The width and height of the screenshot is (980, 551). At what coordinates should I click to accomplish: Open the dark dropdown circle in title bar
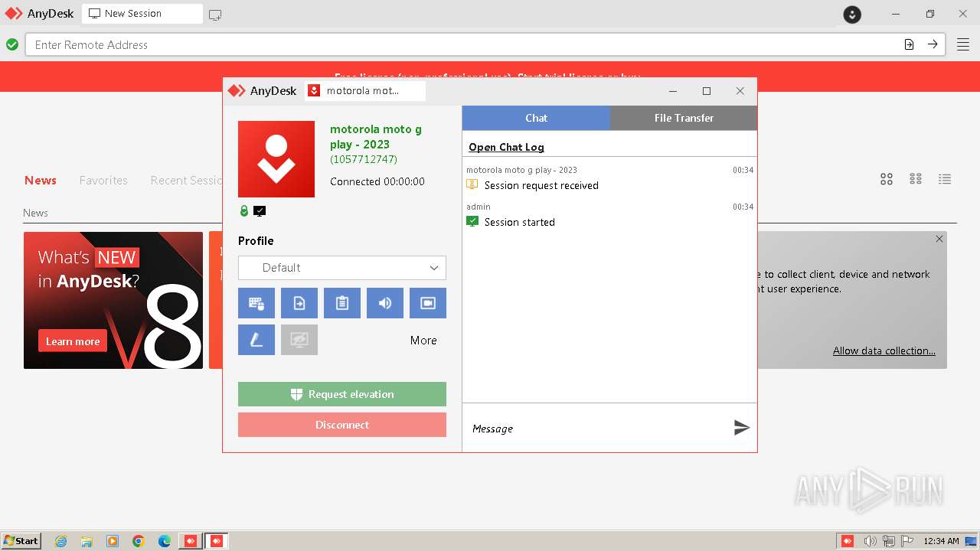852,15
